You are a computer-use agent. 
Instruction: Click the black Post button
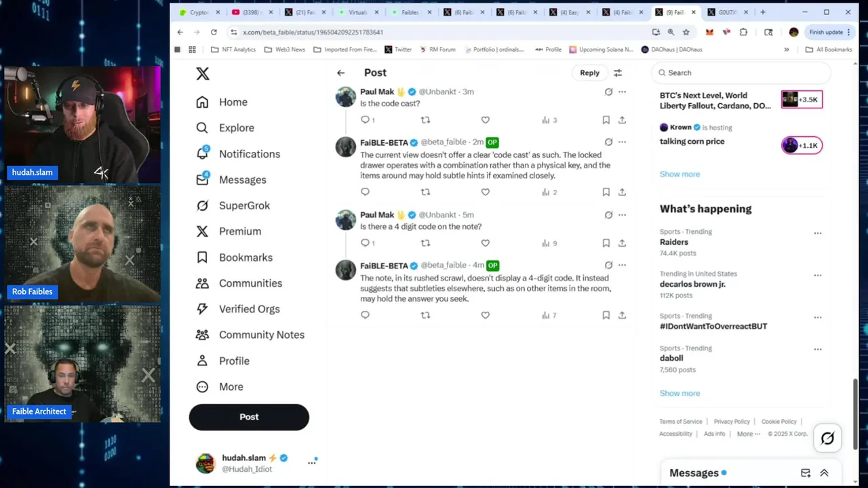tap(249, 417)
